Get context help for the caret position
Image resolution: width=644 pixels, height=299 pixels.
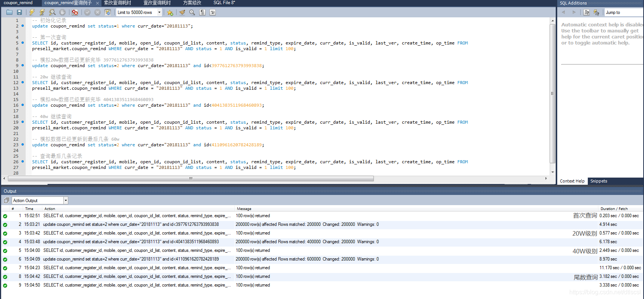(x=587, y=12)
